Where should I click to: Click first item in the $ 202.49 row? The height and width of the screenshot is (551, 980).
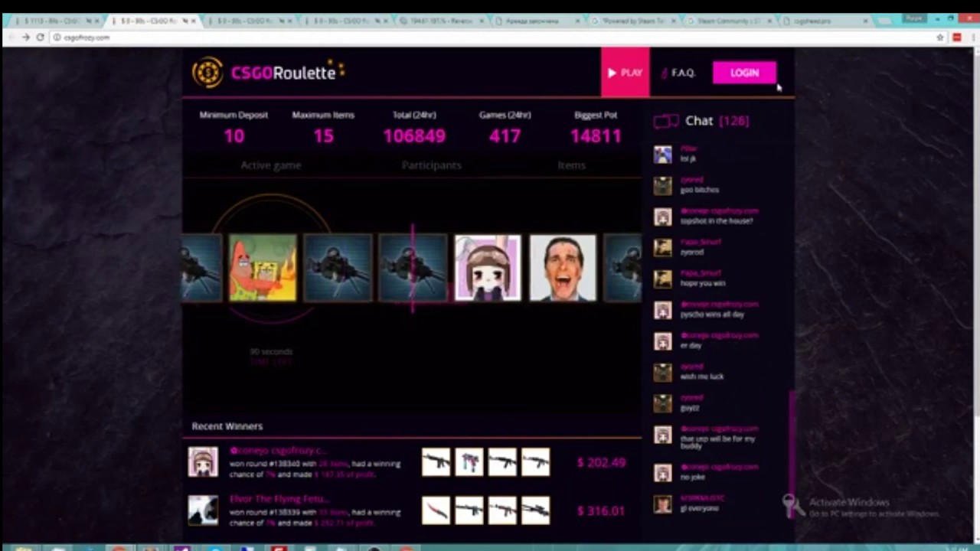click(436, 462)
